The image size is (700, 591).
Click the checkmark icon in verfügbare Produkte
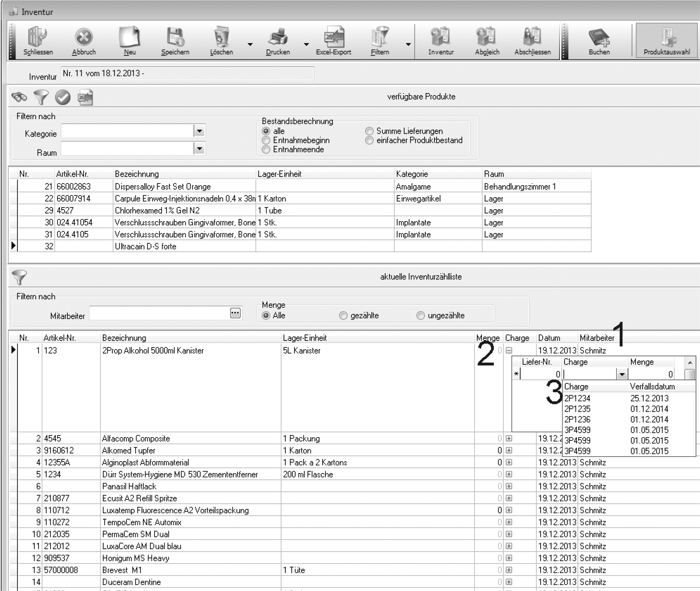point(63,97)
